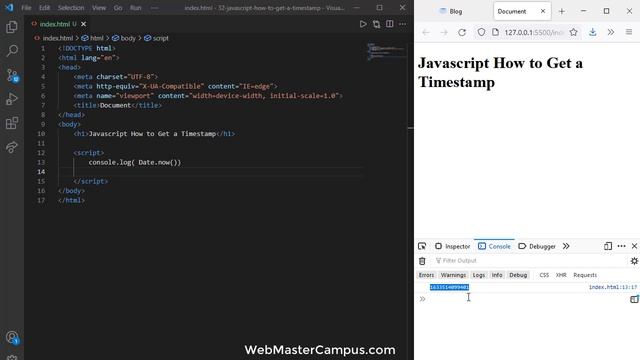
Task: Open the Run and Debug view
Action: click(x=12, y=99)
